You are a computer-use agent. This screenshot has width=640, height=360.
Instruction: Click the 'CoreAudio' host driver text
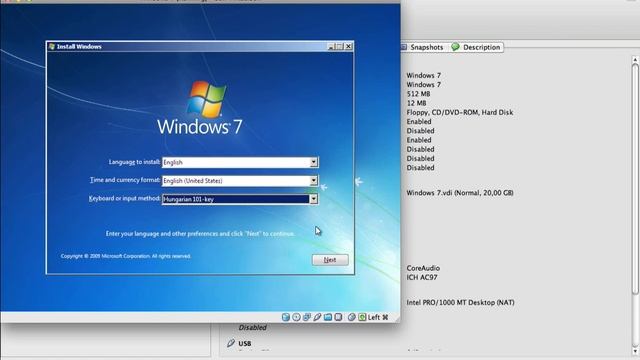tap(423, 268)
